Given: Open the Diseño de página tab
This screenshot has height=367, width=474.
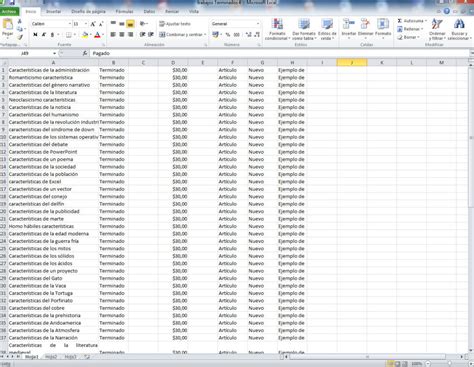Looking at the screenshot, I should pos(88,12).
